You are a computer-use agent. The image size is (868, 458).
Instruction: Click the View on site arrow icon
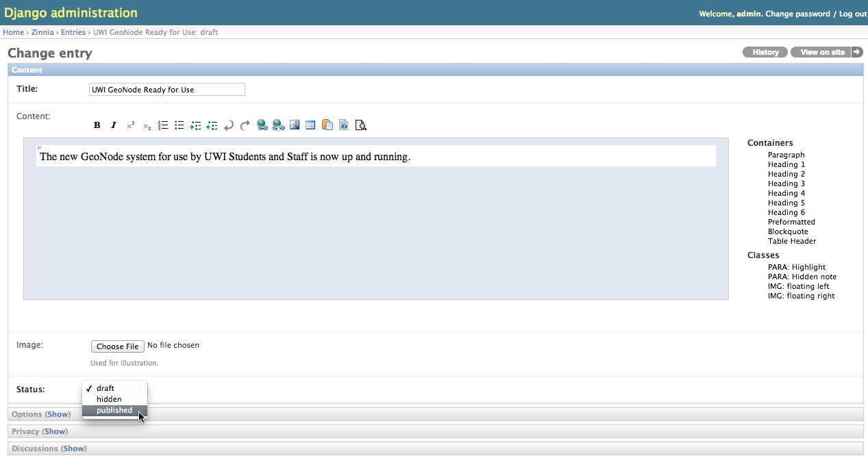(x=857, y=52)
